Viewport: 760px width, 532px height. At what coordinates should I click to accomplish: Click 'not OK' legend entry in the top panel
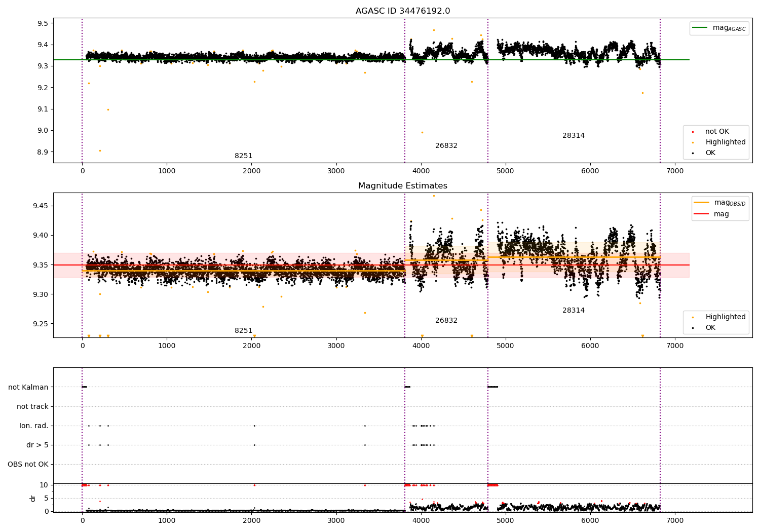(x=717, y=132)
